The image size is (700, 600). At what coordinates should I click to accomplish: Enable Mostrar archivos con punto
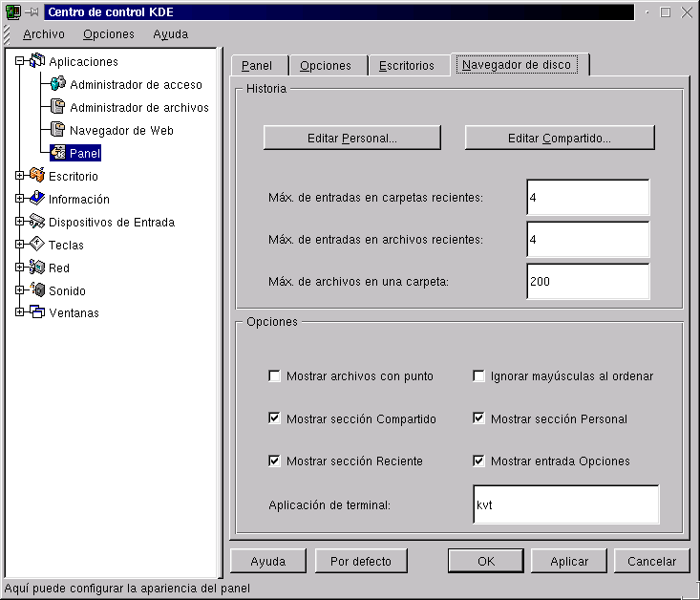[x=275, y=376]
